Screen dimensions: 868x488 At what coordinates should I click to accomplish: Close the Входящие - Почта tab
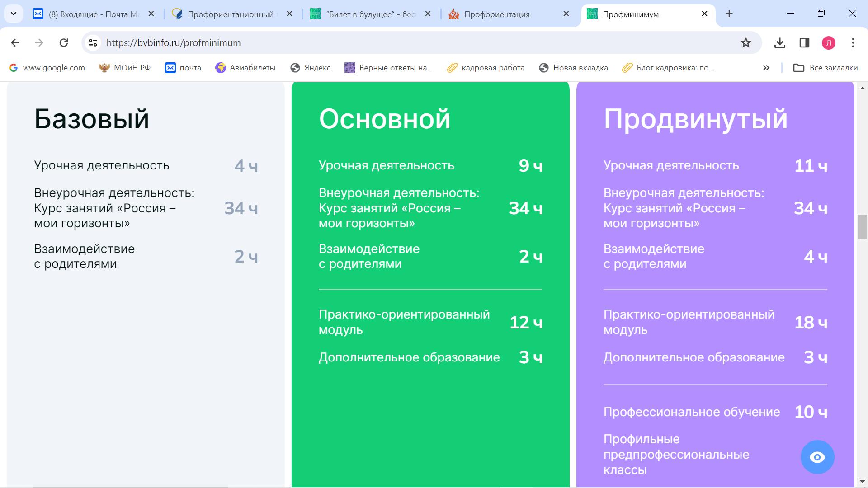pos(151,14)
